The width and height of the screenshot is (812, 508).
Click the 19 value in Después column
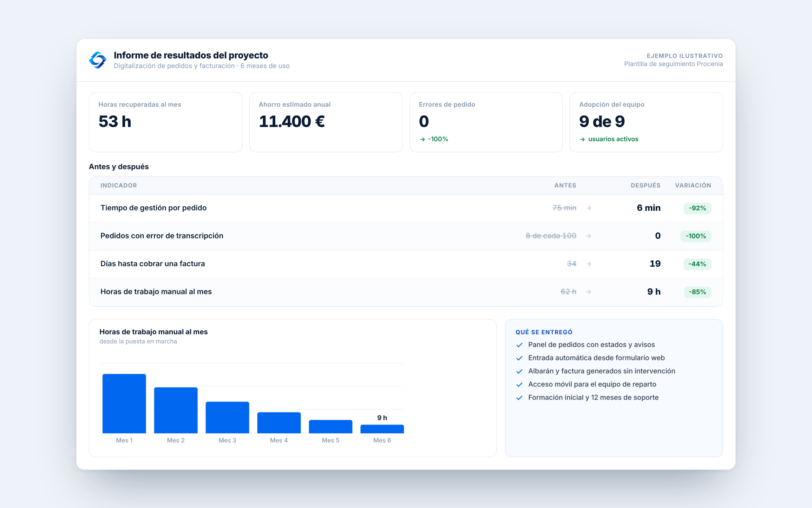(655, 264)
